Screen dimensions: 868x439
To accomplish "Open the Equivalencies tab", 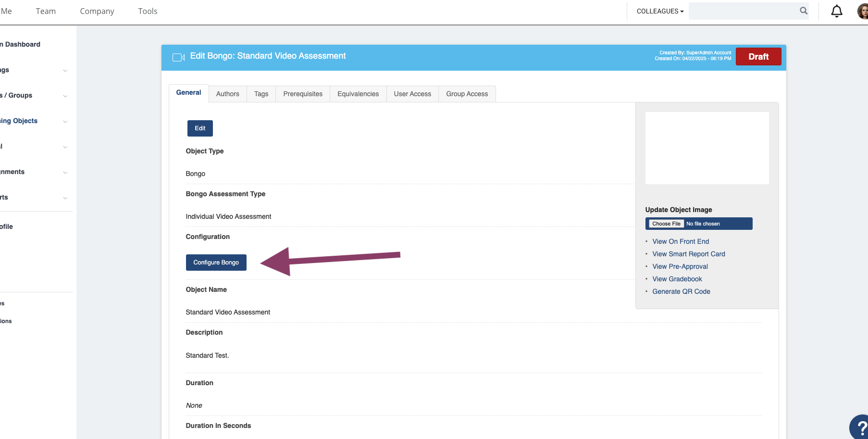I will pyautogui.click(x=358, y=94).
